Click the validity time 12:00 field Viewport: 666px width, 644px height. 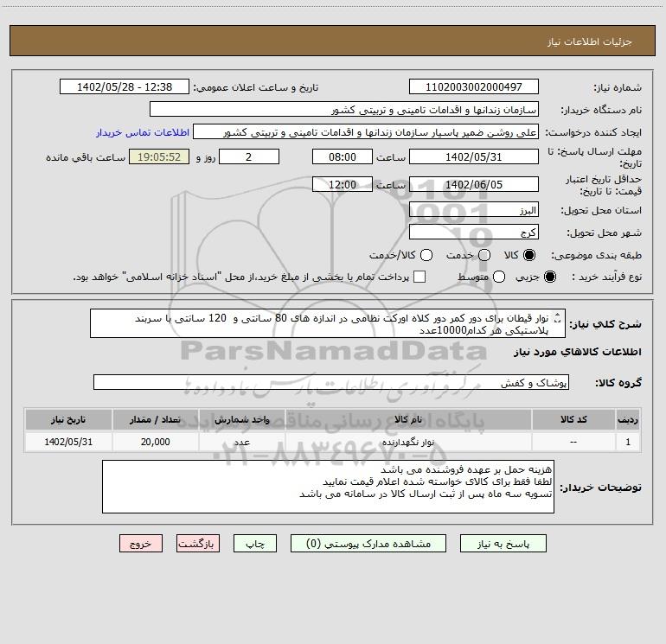[343, 184]
